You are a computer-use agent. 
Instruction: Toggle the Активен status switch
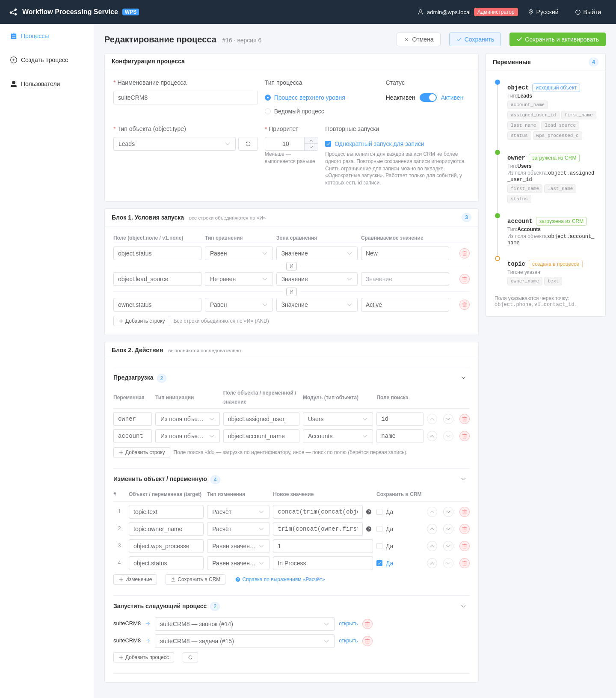click(x=428, y=98)
